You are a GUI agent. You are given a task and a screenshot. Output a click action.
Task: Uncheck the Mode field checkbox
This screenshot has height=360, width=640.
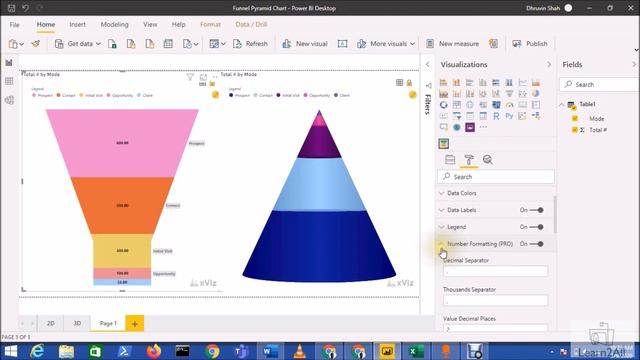[x=575, y=118]
